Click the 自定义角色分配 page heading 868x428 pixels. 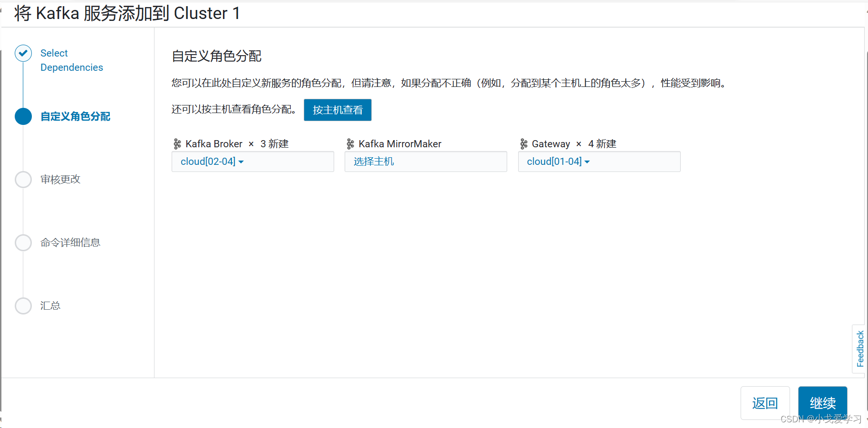coord(217,56)
